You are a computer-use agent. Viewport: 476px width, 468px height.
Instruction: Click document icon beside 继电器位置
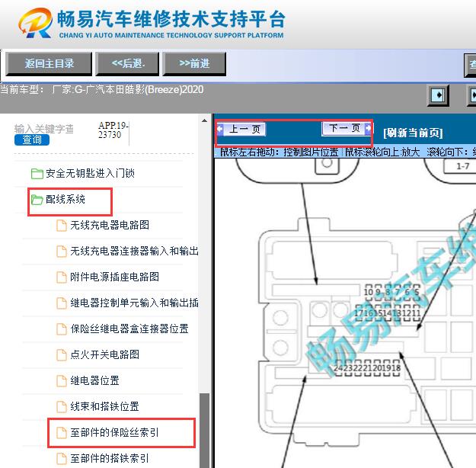coord(62,381)
